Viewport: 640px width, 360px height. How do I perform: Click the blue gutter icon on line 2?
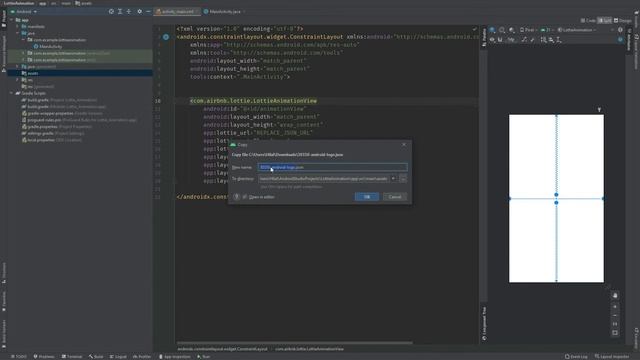tap(166, 37)
